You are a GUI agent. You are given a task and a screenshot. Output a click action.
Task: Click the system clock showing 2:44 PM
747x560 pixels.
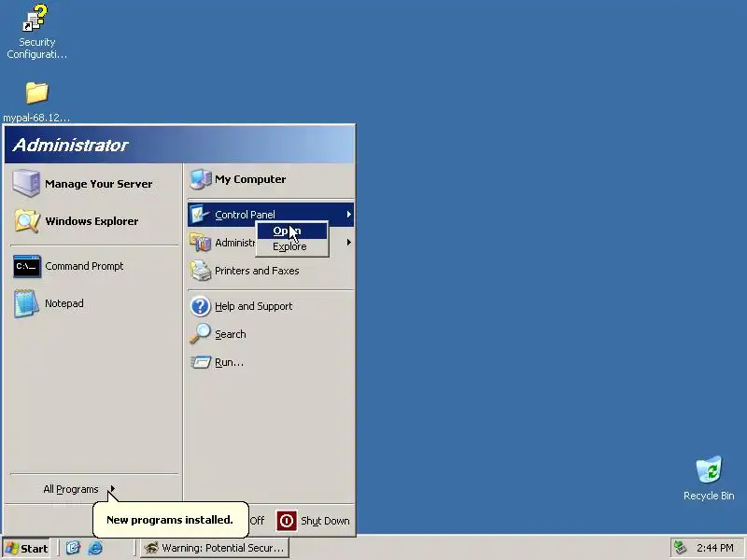tap(714, 548)
